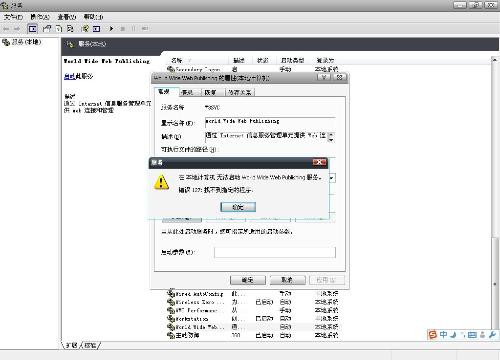Select the Workstation service row

point(253,319)
